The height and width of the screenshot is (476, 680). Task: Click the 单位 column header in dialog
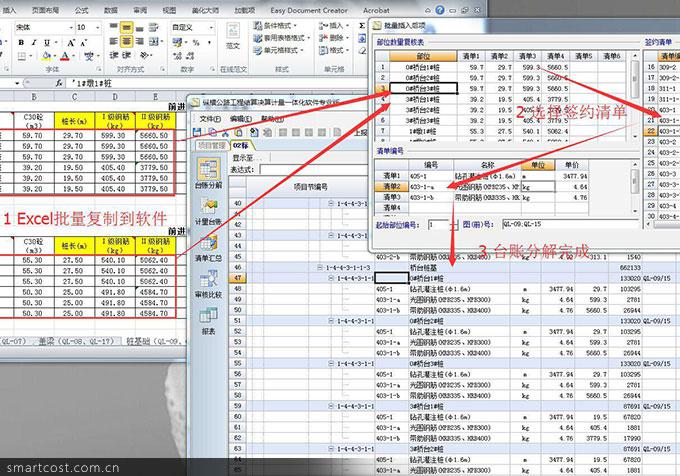pyautogui.click(x=538, y=165)
